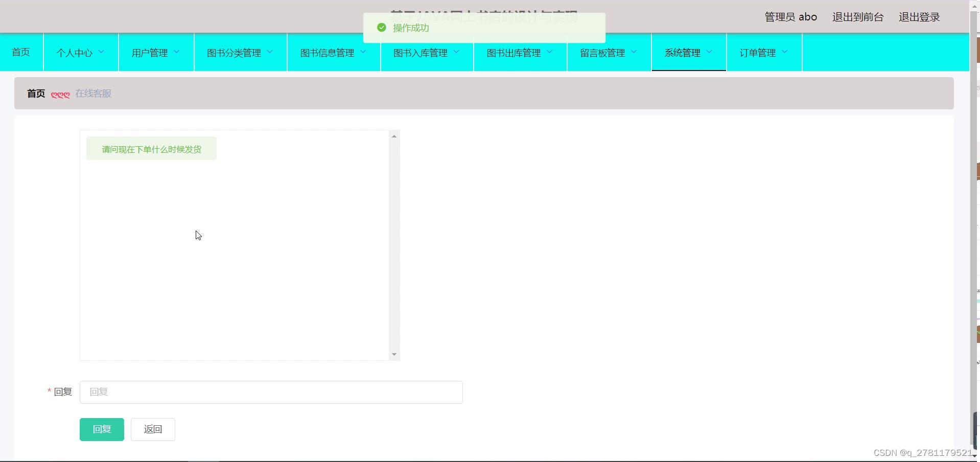Image resolution: width=980 pixels, height=462 pixels.
Task: Click the chat scrollbar up arrow
Action: click(394, 136)
